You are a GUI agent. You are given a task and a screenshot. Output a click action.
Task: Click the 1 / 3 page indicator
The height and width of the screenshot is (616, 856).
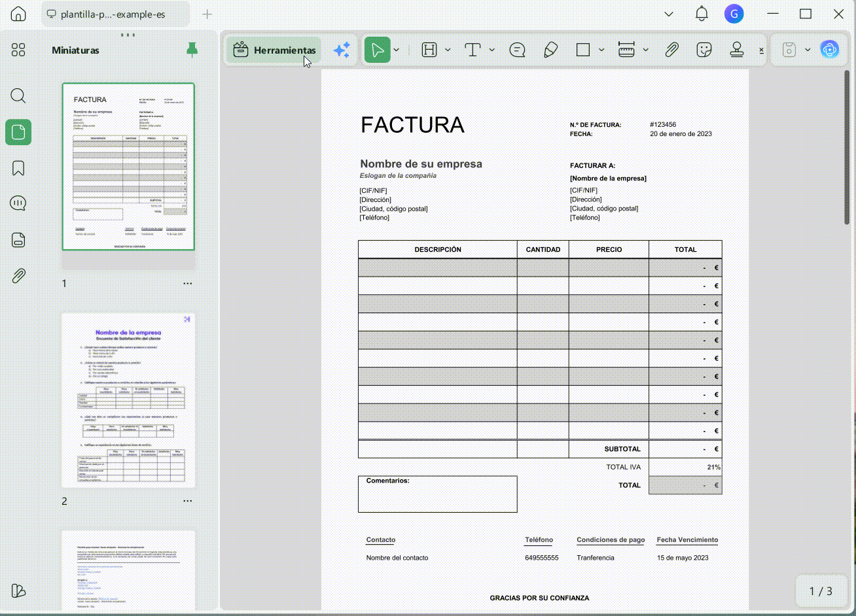point(821,591)
